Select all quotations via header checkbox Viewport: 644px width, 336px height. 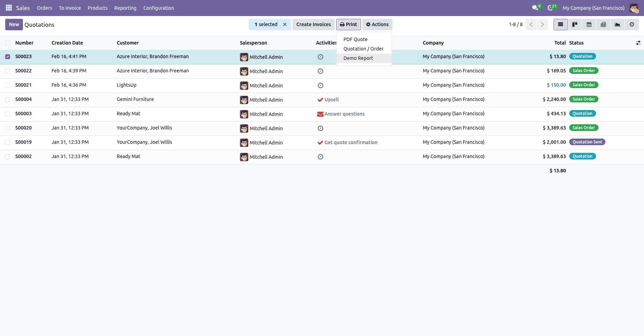click(8, 43)
